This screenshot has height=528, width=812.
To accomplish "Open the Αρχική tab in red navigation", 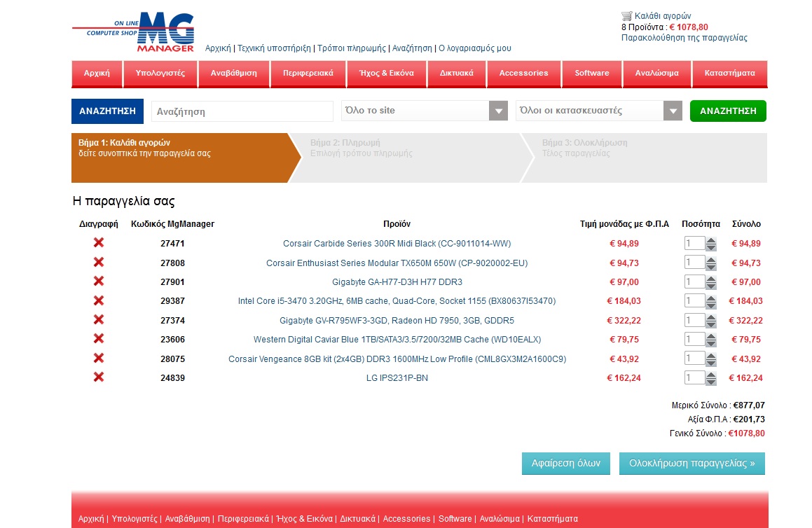I will tap(97, 74).
